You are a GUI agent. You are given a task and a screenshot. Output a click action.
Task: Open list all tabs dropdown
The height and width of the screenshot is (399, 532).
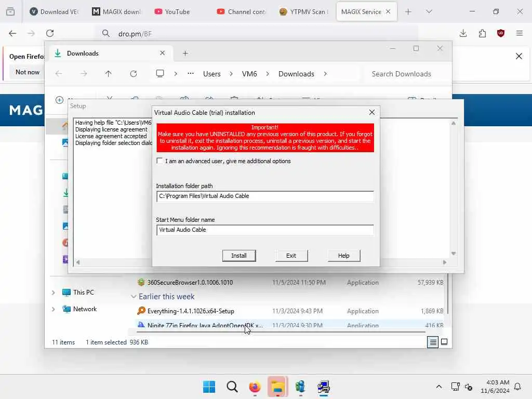pos(429,11)
